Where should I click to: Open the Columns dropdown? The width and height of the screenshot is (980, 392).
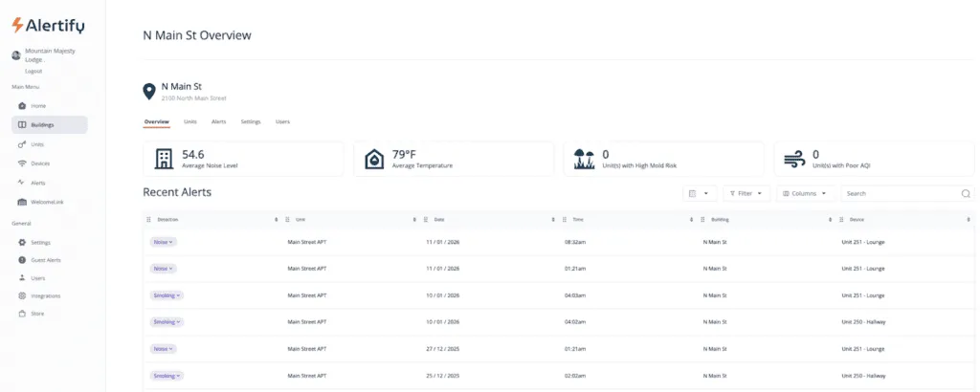tap(805, 193)
